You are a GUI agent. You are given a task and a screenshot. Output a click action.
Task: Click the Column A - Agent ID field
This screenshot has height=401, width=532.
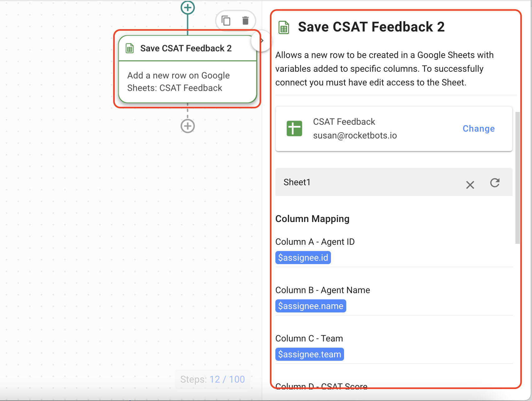[393, 258]
